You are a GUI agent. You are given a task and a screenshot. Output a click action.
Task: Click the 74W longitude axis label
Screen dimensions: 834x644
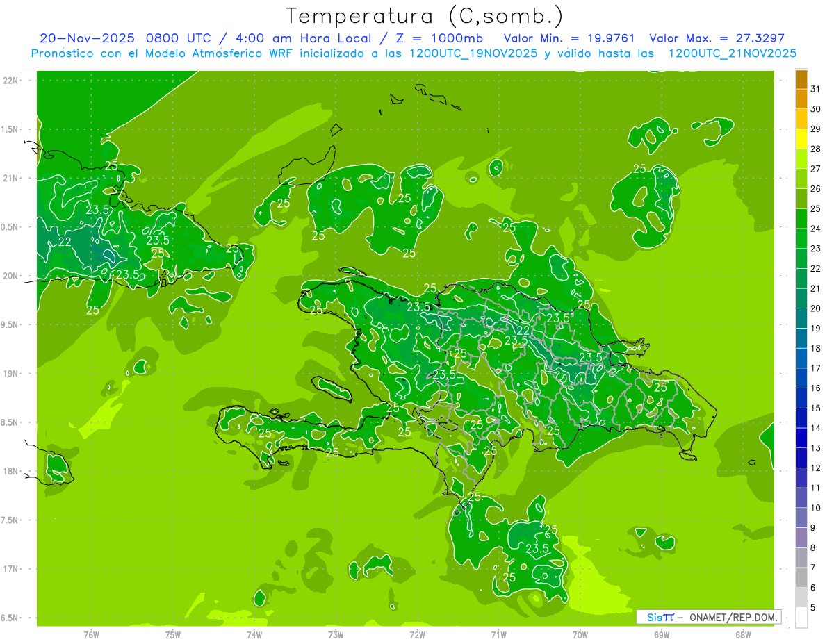[254, 634]
